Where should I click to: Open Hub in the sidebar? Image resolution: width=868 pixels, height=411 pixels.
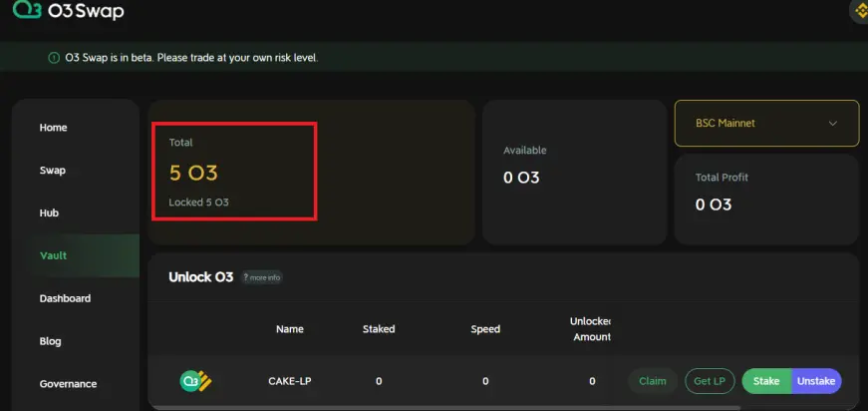49,212
